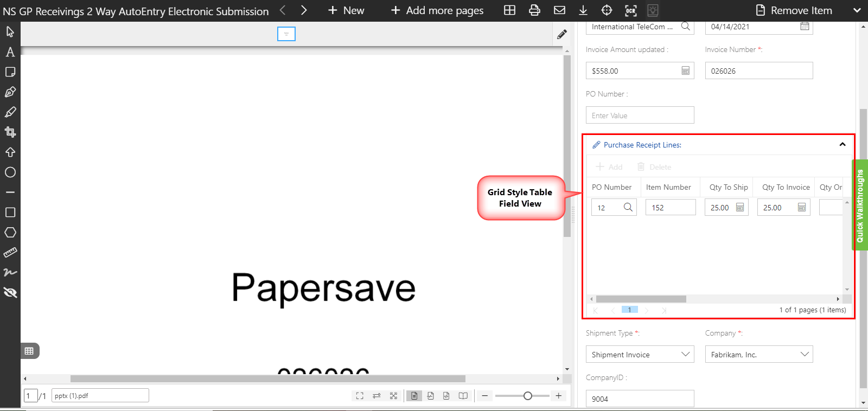Click the print icon

click(534, 10)
